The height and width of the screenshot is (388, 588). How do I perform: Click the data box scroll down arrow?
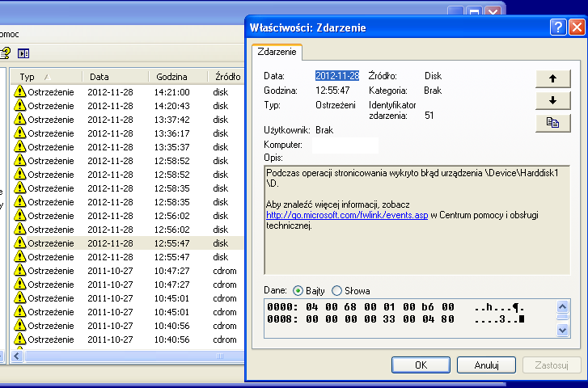coord(562,331)
